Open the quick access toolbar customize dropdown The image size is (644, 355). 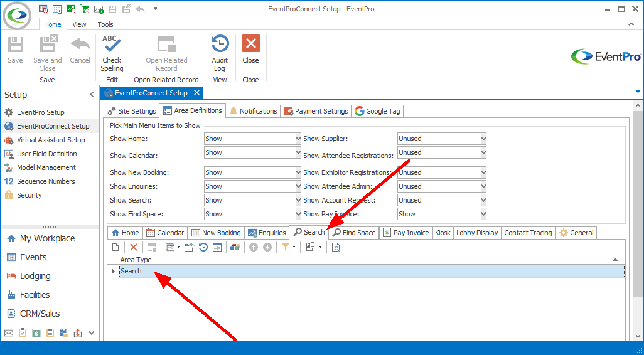pyautogui.click(x=155, y=8)
